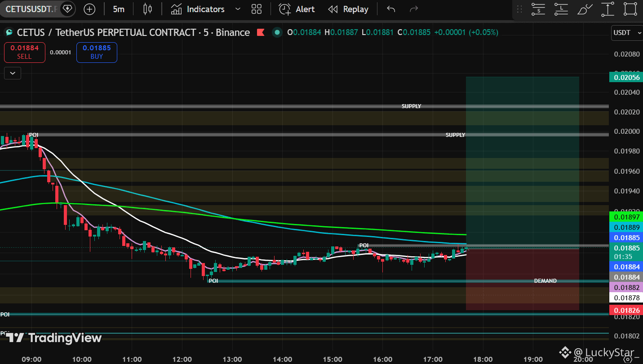
Task: Select the SUPPLY label near 0.02020
Action: point(411,106)
